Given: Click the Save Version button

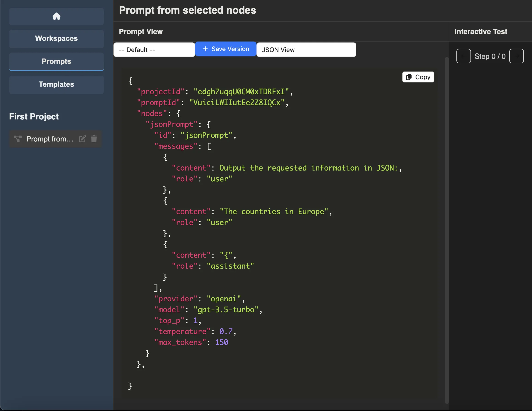Looking at the screenshot, I should (x=226, y=49).
